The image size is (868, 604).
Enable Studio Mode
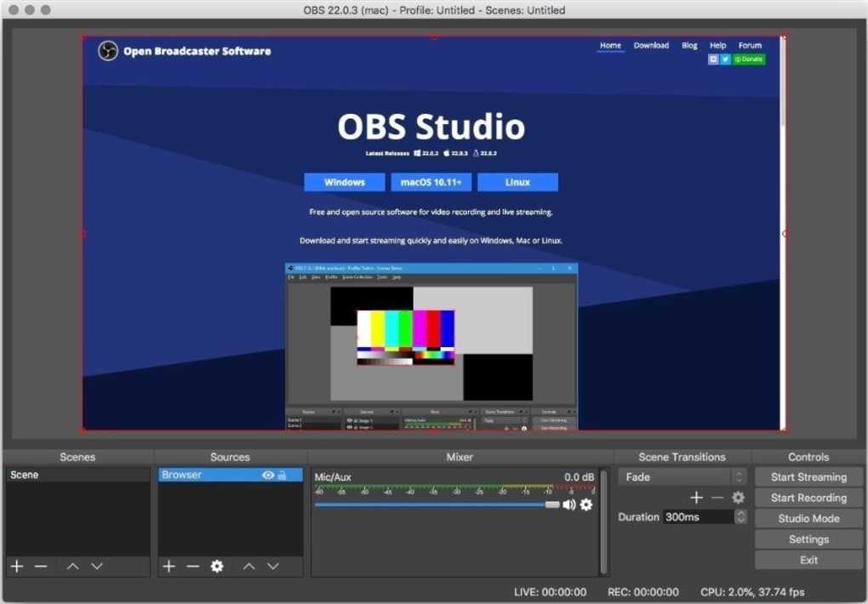click(x=808, y=518)
